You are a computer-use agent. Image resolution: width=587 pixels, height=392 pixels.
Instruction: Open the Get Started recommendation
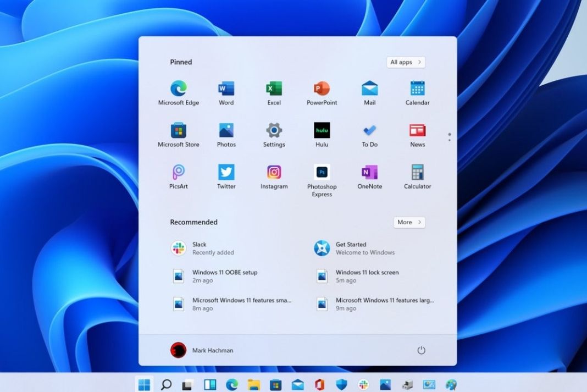pyautogui.click(x=355, y=248)
